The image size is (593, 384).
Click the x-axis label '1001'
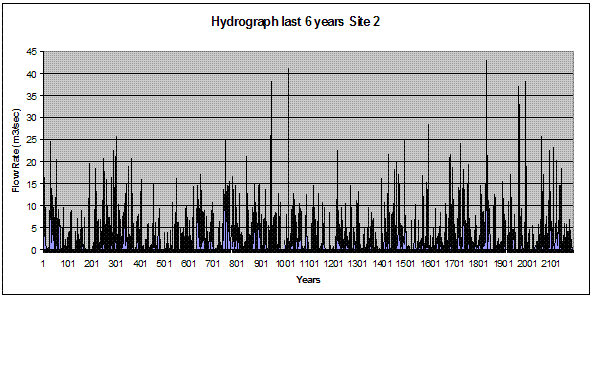[x=286, y=263]
